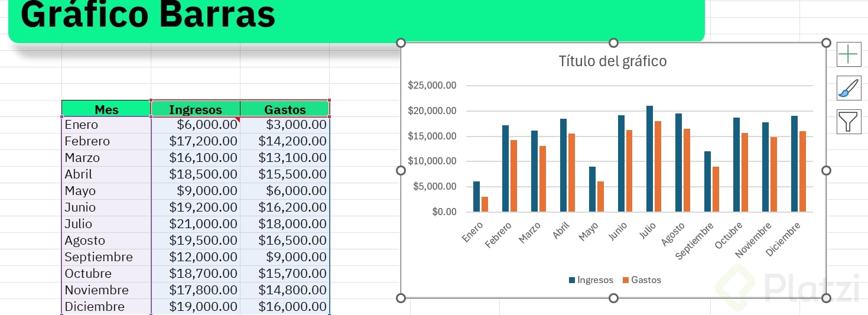868x315 pixels.
Task: Select the Septiembre cell in table
Action: click(x=106, y=257)
